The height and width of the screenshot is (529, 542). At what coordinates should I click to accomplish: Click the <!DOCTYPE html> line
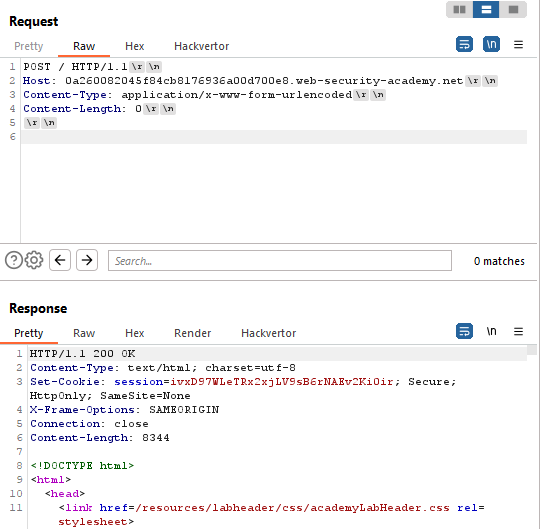tap(82, 466)
